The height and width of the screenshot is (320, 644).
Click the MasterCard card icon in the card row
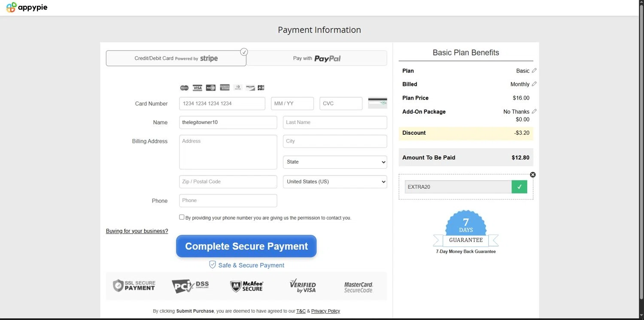tap(210, 88)
